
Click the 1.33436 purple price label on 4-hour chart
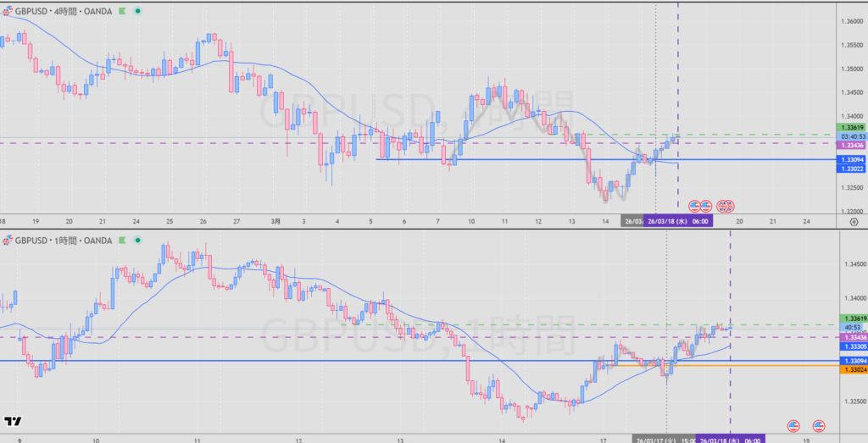click(850, 145)
